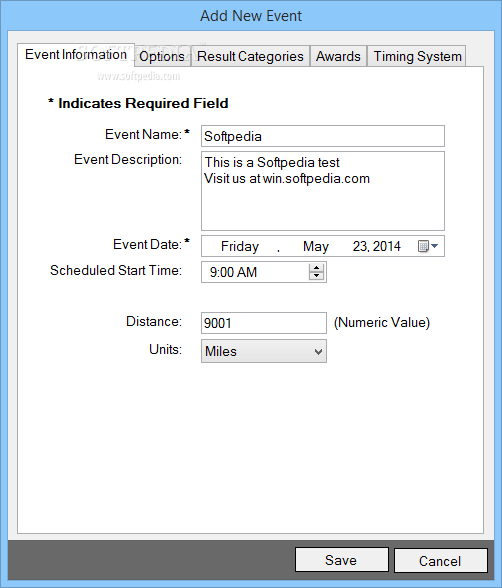
Task: Switch to the Awards tab
Action: [x=338, y=56]
